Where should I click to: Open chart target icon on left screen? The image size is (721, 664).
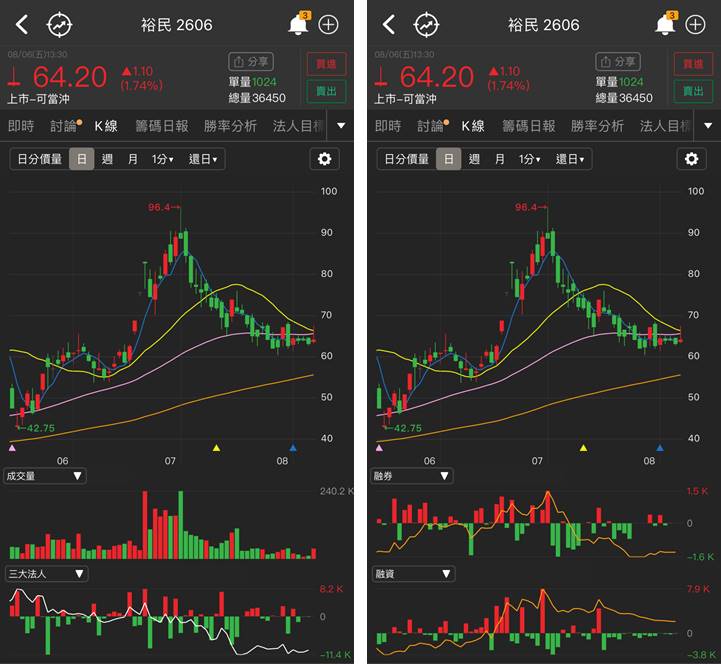(59, 25)
